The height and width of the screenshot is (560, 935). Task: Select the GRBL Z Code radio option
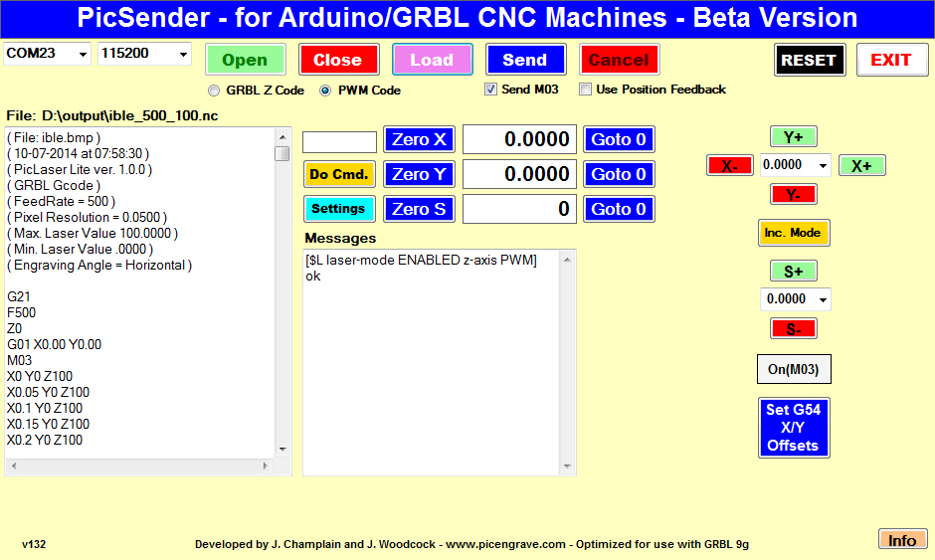coord(214,91)
